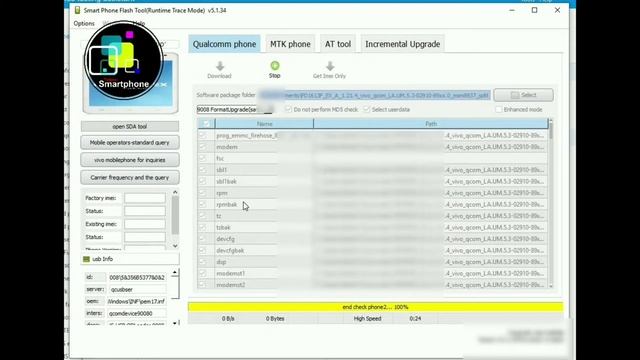The width and height of the screenshot is (640, 360).
Task: Click the usb Info icon
Action: [x=86, y=259]
